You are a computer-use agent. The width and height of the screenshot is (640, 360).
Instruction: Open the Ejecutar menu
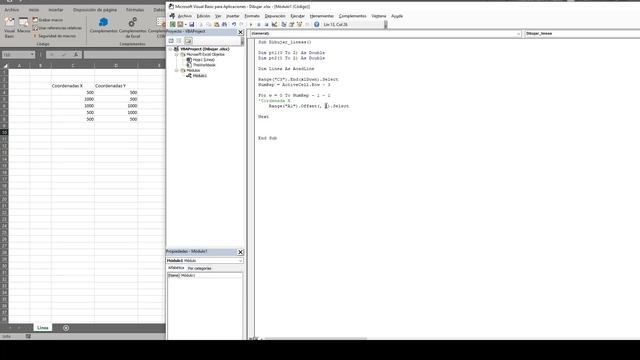[298, 16]
